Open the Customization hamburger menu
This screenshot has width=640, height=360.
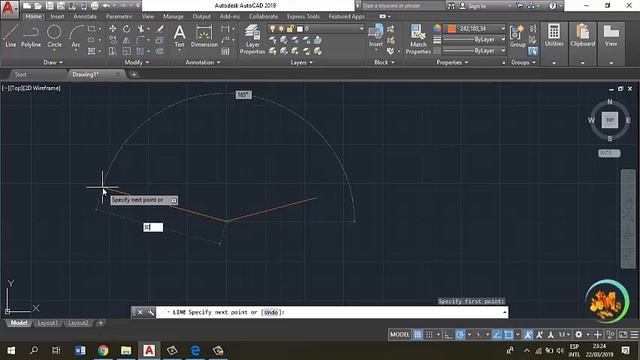coord(634,335)
